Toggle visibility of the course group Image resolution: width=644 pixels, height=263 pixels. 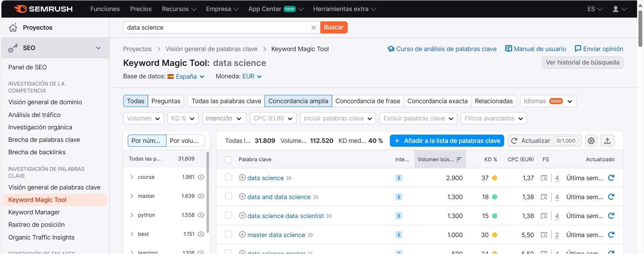[201, 177]
